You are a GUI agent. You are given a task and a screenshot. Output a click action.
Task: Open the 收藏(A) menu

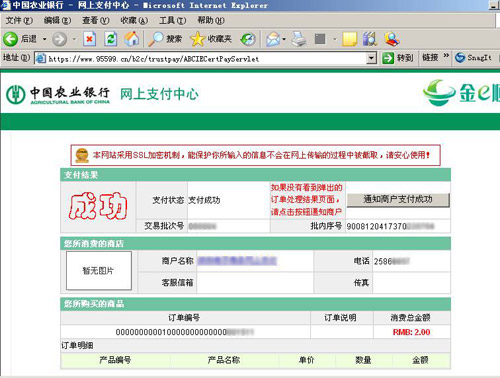coord(134,21)
